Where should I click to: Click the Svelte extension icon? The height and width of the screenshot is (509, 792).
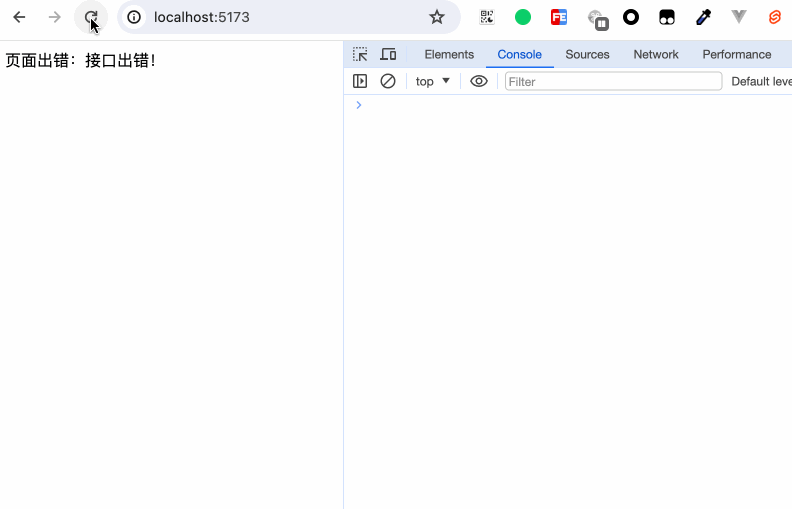(775, 17)
